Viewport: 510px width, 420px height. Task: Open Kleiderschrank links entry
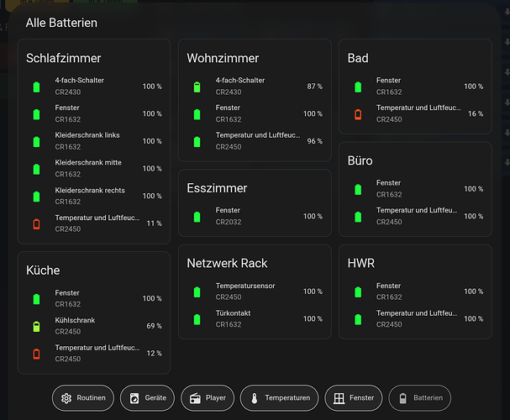[93, 141]
